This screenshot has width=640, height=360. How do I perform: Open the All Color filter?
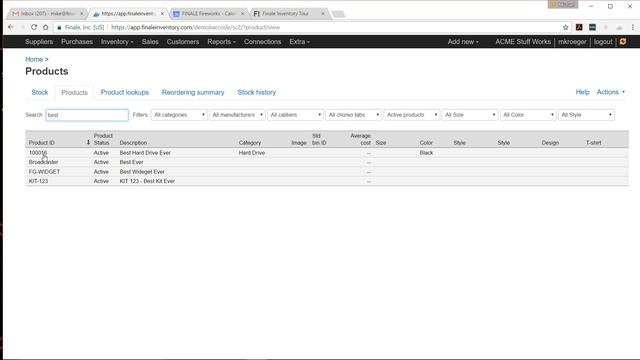pyautogui.click(x=528, y=115)
